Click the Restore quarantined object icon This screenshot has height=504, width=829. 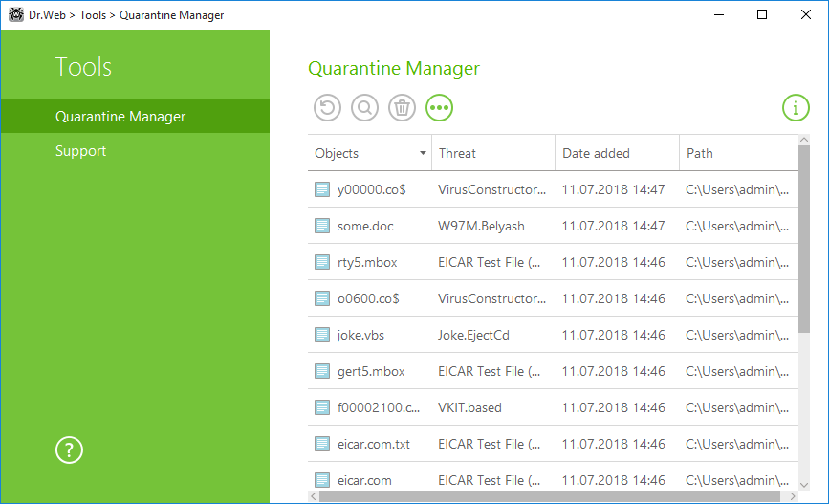[x=327, y=108]
